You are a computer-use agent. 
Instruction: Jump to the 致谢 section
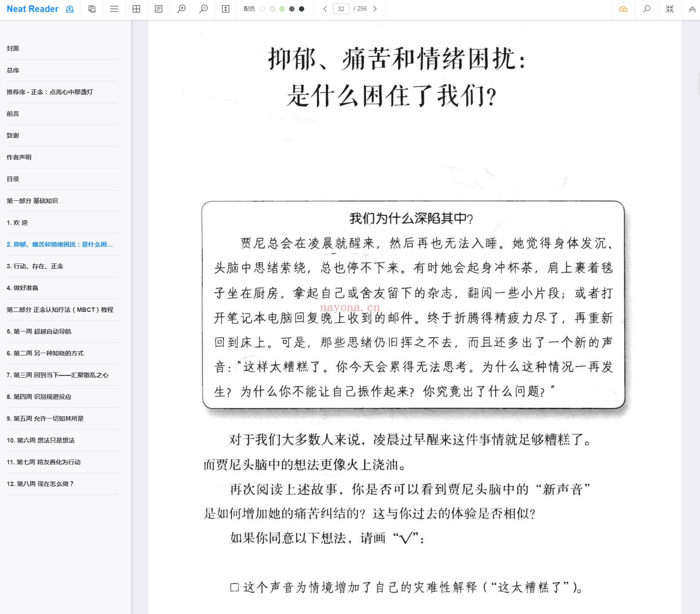[63, 136]
